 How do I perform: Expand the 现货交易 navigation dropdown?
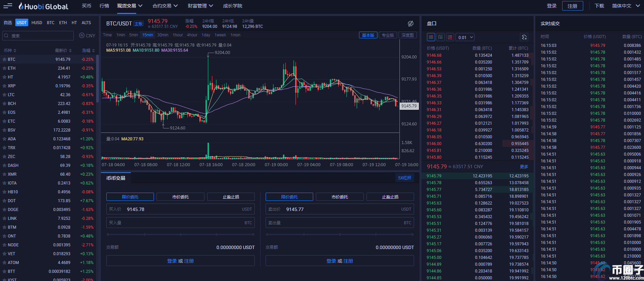pyautogui.click(x=130, y=6)
